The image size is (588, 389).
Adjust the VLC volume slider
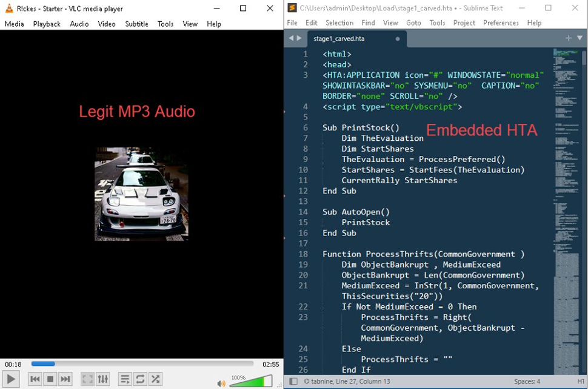251,381
